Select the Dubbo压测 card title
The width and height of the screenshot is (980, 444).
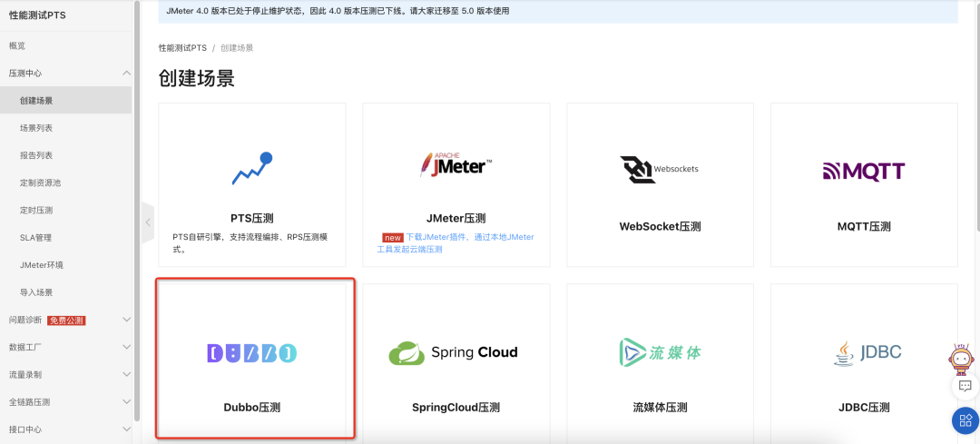pyautogui.click(x=252, y=408)
